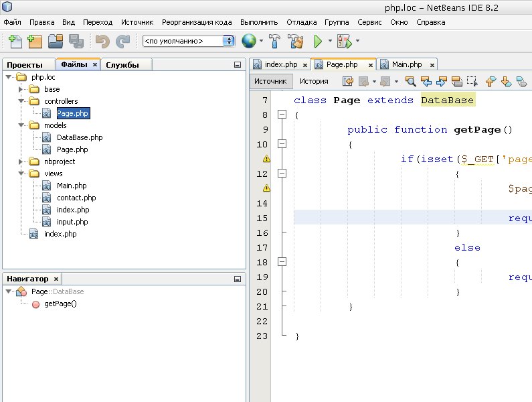Run the project with green play icon
Viewport: 532px width, 402px height.
[x=319, y=42]
